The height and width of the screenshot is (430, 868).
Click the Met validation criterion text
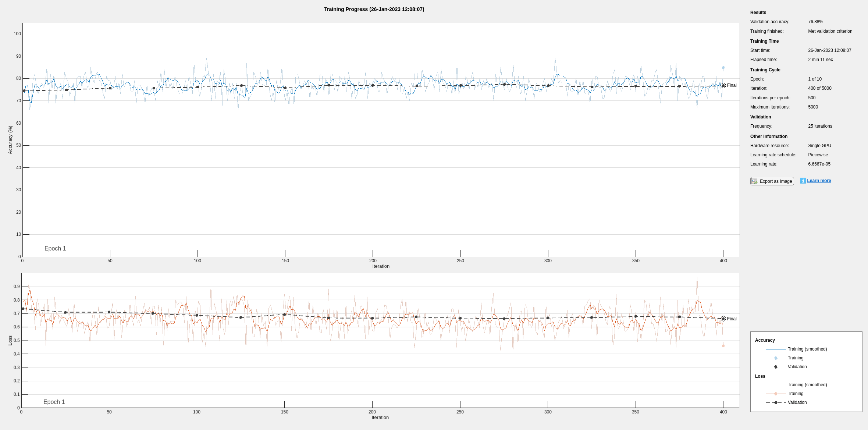pyautogui.click(x=830, y=31)
